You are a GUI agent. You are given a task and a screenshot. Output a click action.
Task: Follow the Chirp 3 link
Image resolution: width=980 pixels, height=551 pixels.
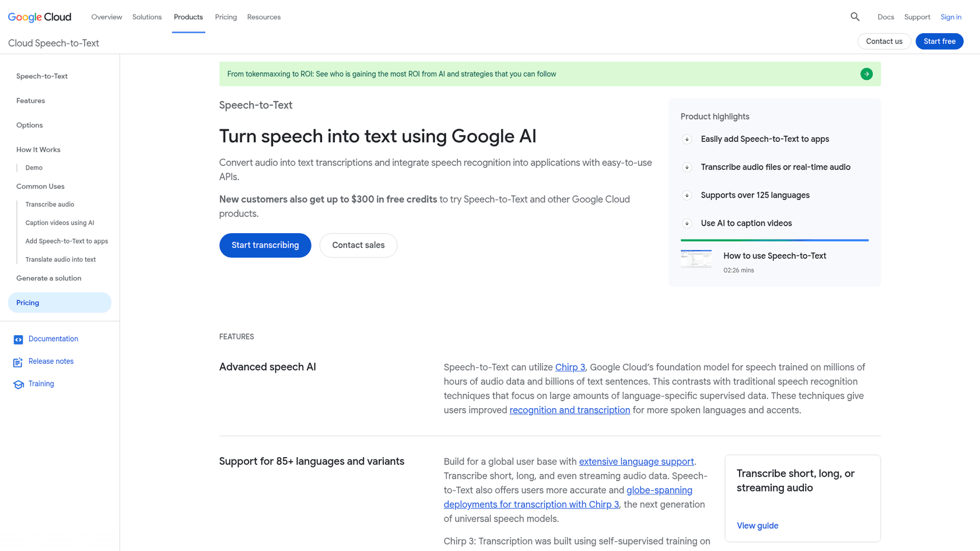point(570,367)
